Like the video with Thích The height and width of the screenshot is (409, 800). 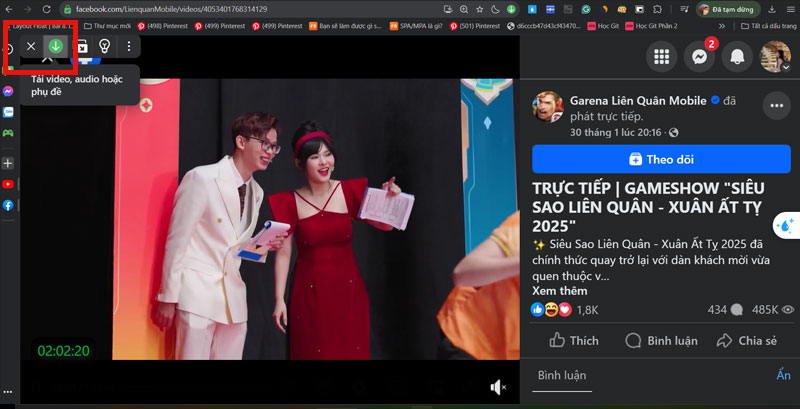point(574,341)
